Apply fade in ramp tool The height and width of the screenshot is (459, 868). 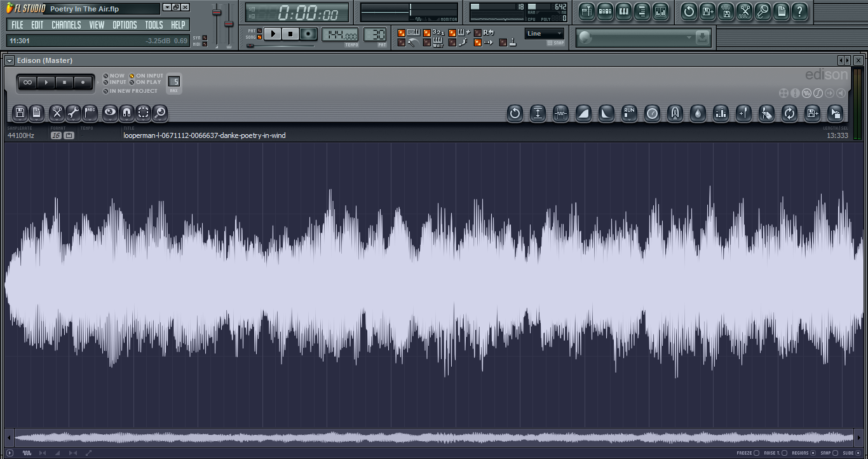pyautogui.click(x=583, y=114)
